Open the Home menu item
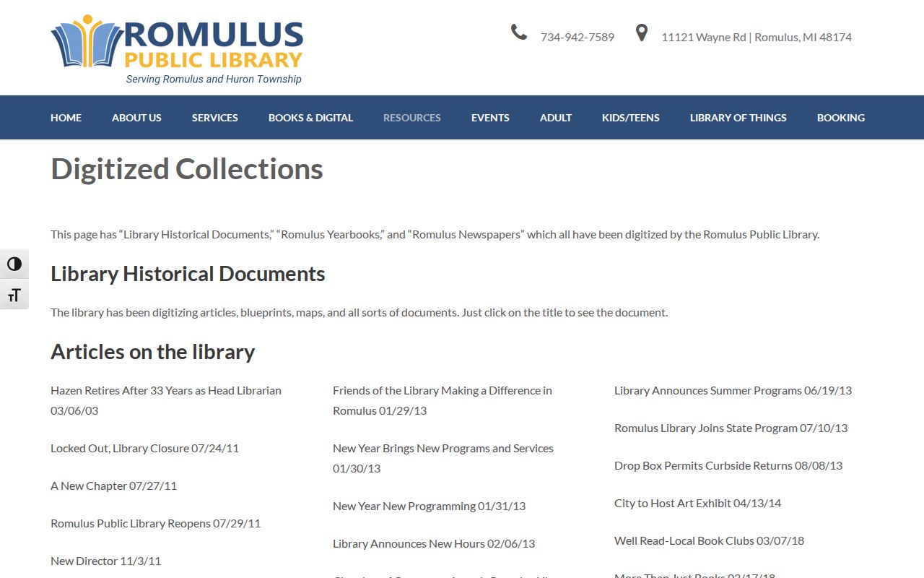 pos(66,118)
